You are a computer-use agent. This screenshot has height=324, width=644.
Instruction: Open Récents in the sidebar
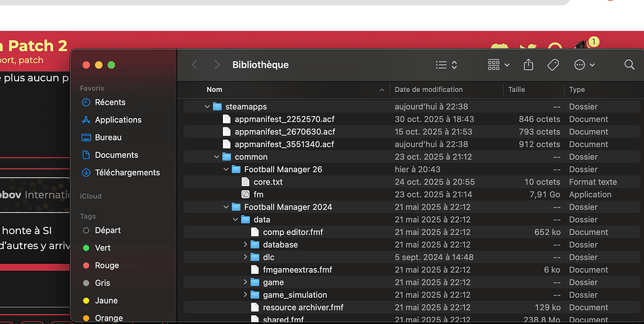point(110,103)
